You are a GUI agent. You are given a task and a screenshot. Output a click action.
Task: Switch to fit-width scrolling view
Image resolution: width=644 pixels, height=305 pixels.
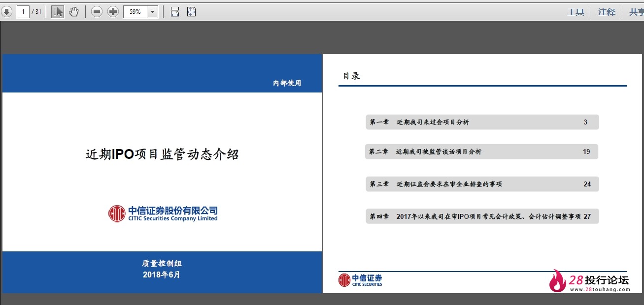click(175, 12)
